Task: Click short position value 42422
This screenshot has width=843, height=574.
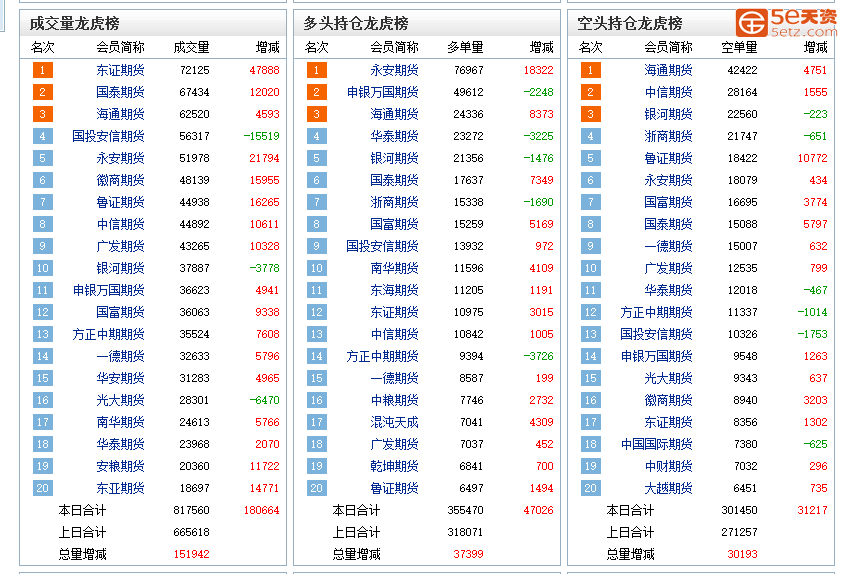Action: click(742, 70)
